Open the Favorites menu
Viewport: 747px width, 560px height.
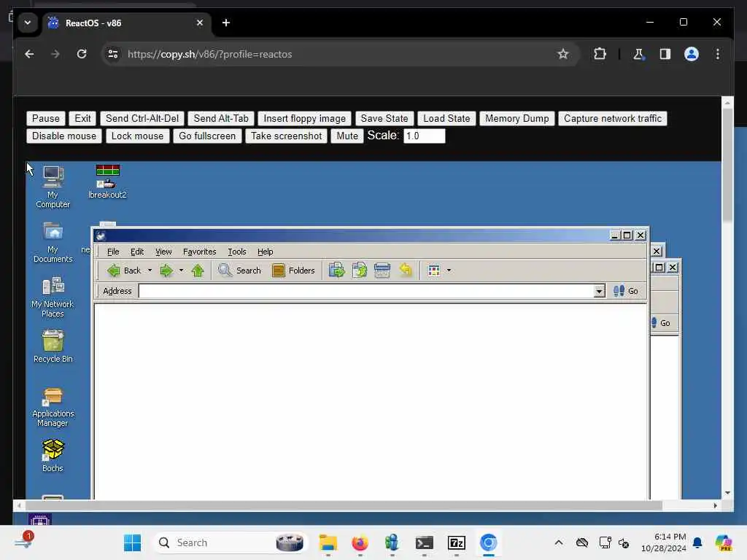pyautogui.click(x=200, y=252)
